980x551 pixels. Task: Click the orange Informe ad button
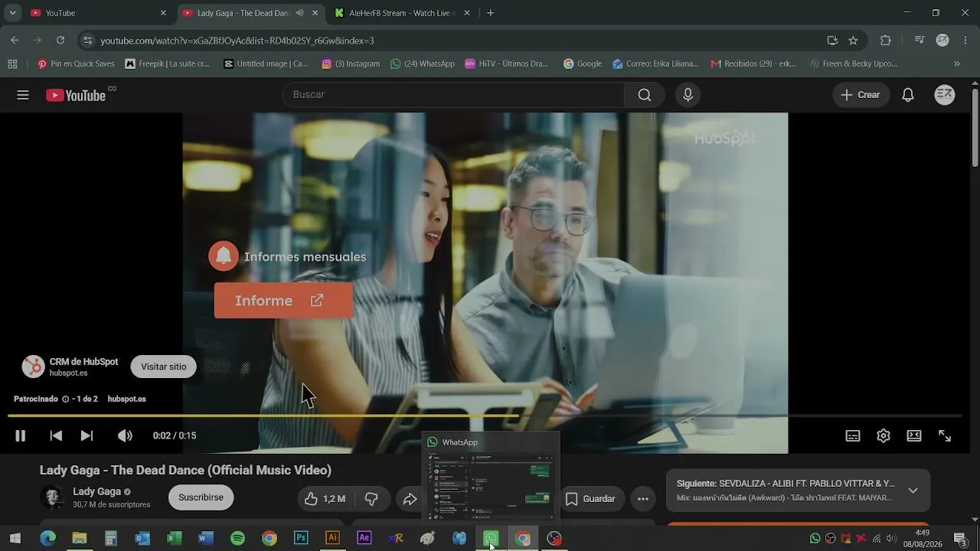click(x=283, y=301)
